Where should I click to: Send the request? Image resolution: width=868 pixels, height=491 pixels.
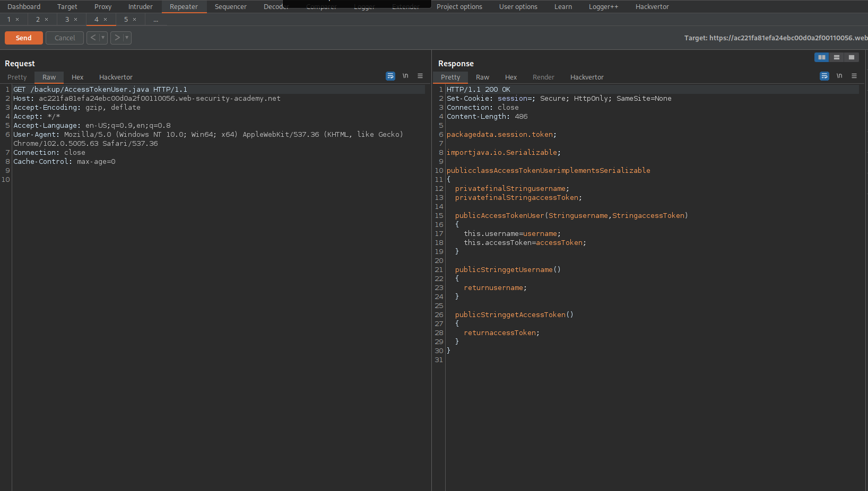pyautogui.click(x=24, y=38)
